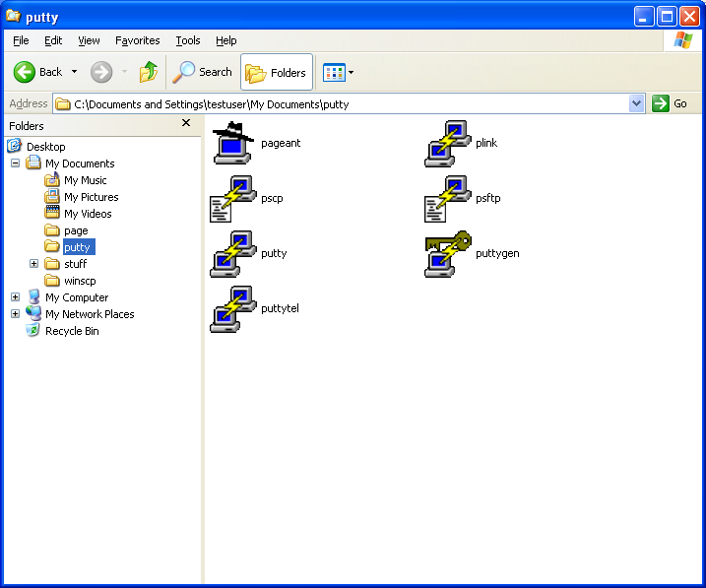Select the highlighted putty folder in tree
706x588 pixels.
(77, 247)
